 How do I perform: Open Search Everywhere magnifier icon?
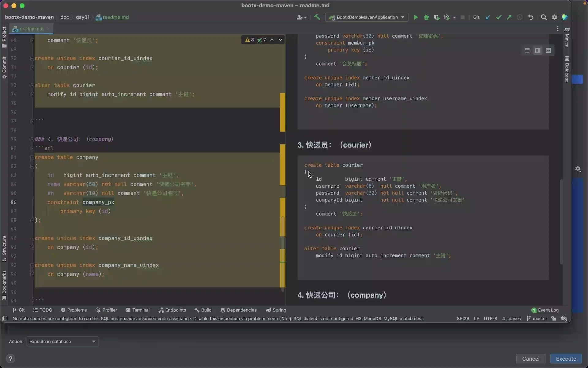544,17
